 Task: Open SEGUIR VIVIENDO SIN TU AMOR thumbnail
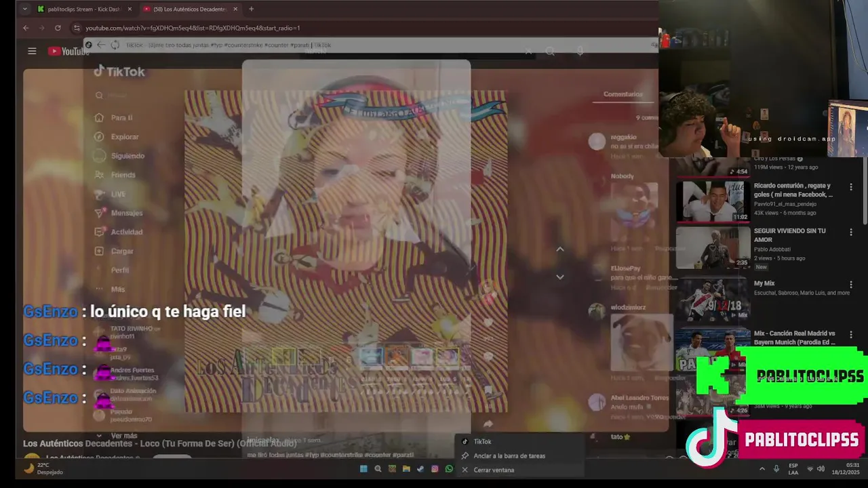point(713,247)
